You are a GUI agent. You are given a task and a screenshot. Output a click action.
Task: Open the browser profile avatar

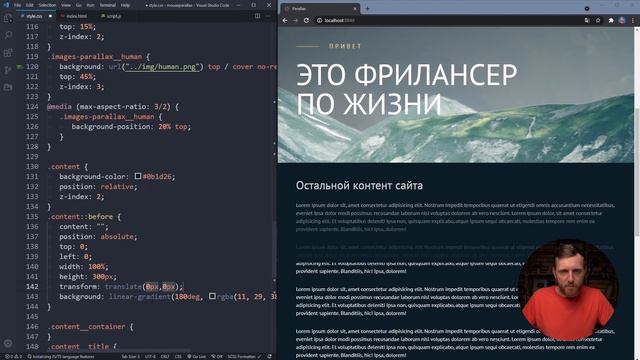[622, 20]
